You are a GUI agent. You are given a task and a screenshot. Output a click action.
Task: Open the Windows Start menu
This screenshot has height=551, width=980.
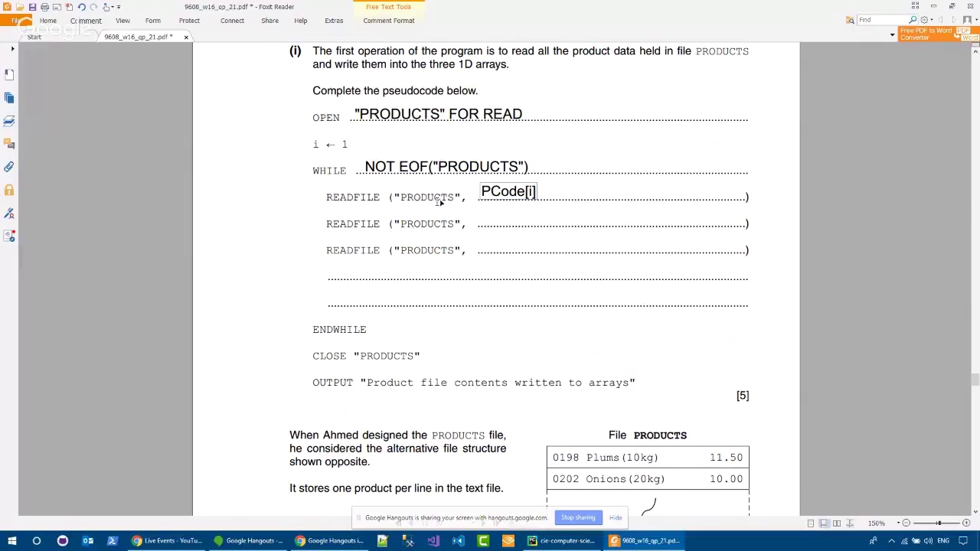[12, 541]
